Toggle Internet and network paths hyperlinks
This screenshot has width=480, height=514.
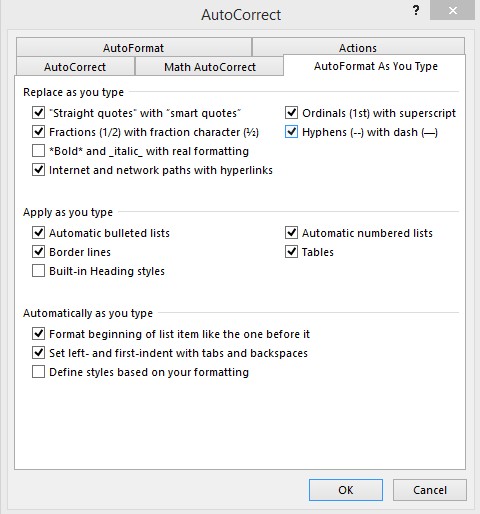(x=38, y=170)
